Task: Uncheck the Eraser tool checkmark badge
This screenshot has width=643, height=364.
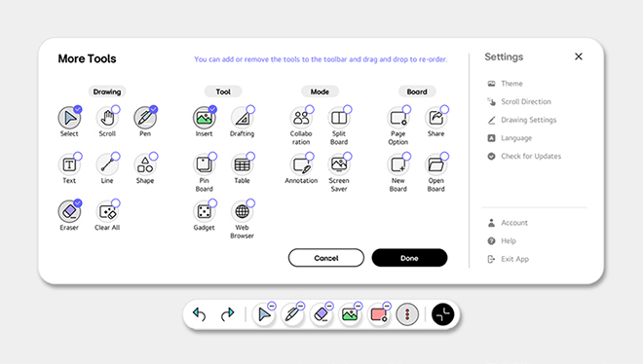Action: 78,203
